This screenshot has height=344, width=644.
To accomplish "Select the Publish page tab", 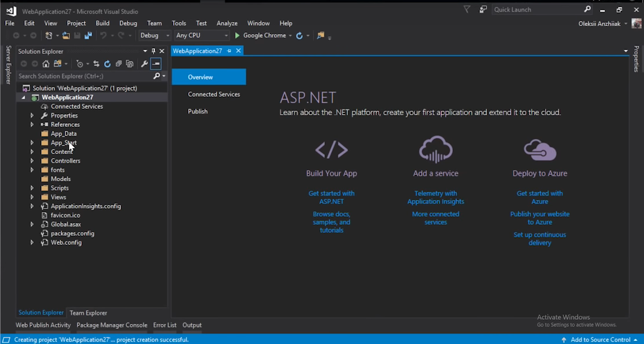I will (x=197, y=112).
